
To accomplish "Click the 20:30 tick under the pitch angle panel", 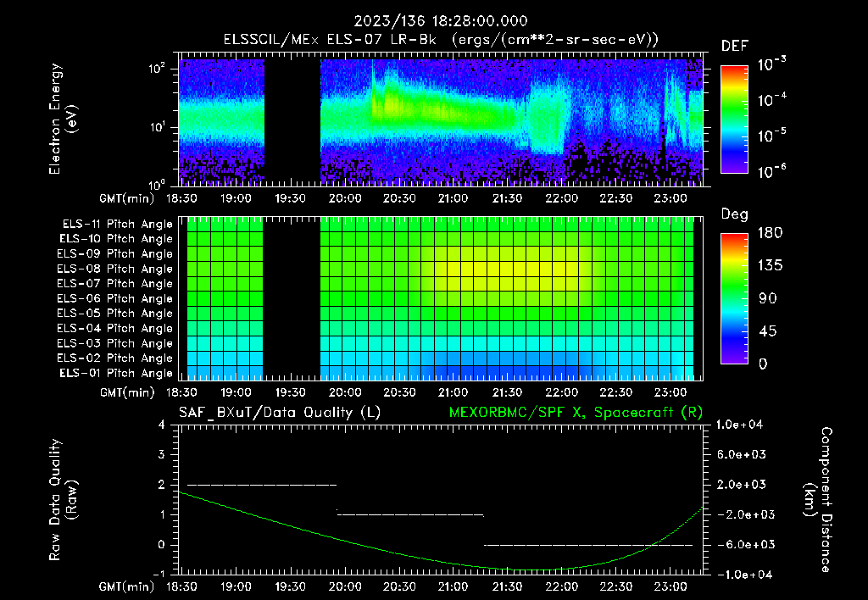I will pyautogui.click(x=399, y=392).
